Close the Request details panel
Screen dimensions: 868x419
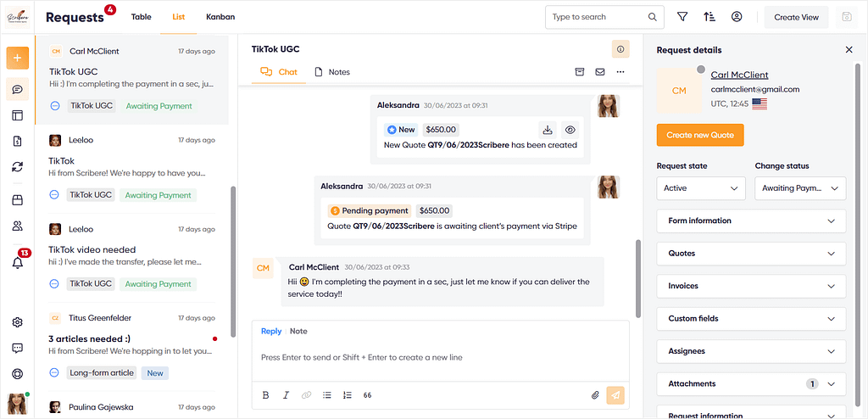point(849,50)
